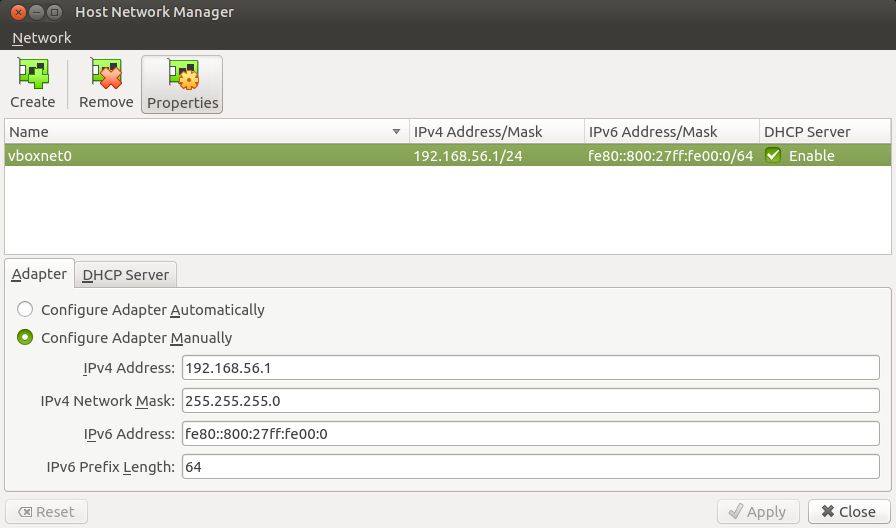
Task: Click the Close button at bottom
Action: [849, 511]
